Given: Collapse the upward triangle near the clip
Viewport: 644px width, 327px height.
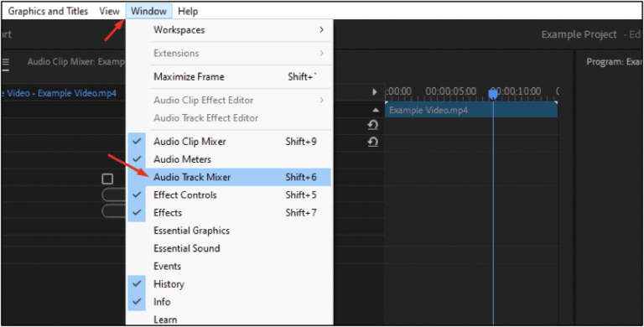Looking at the screenshot, I should tap(376, 110).
